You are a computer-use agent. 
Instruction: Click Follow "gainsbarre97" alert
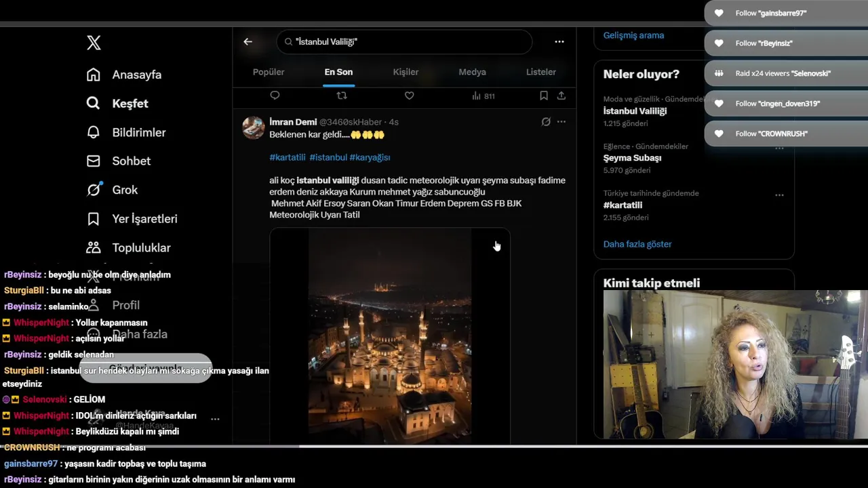[x=786, y=13]
